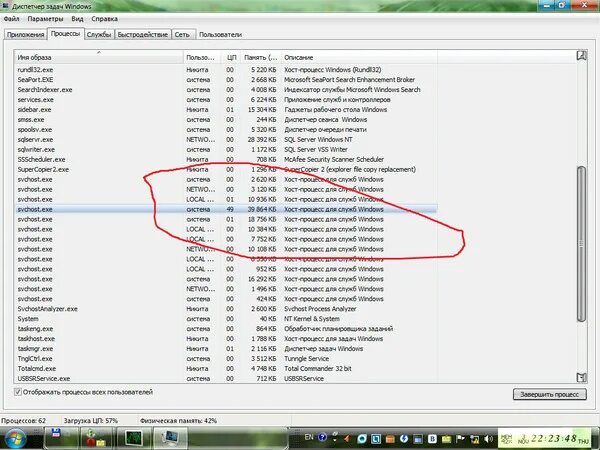The height and width of the screenshot is (450, 600).
Task: Show hidden tray icons arrow
Action: [x=335, y=439]
